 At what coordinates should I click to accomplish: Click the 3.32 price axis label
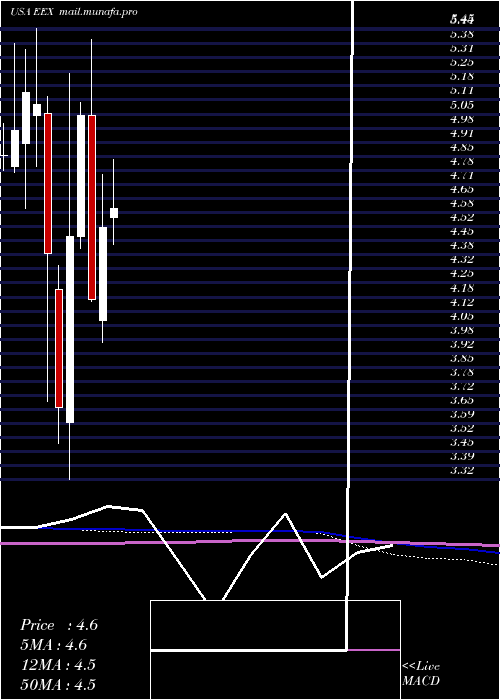(462, 471)
